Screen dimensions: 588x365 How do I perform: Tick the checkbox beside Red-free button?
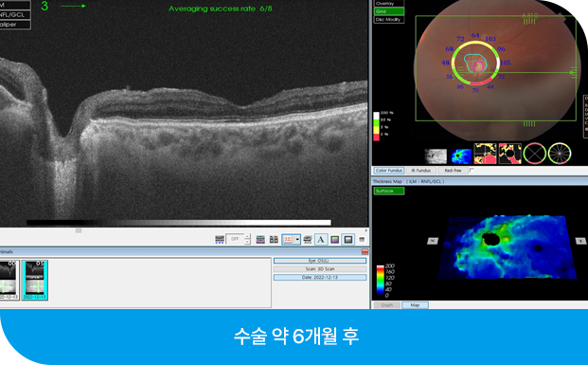[472, 170]
